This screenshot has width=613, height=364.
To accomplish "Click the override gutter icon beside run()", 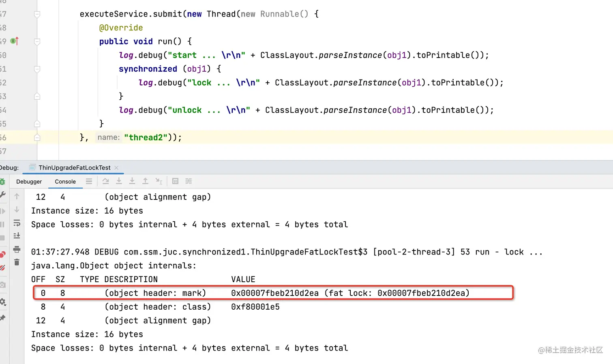I will 14,41.
